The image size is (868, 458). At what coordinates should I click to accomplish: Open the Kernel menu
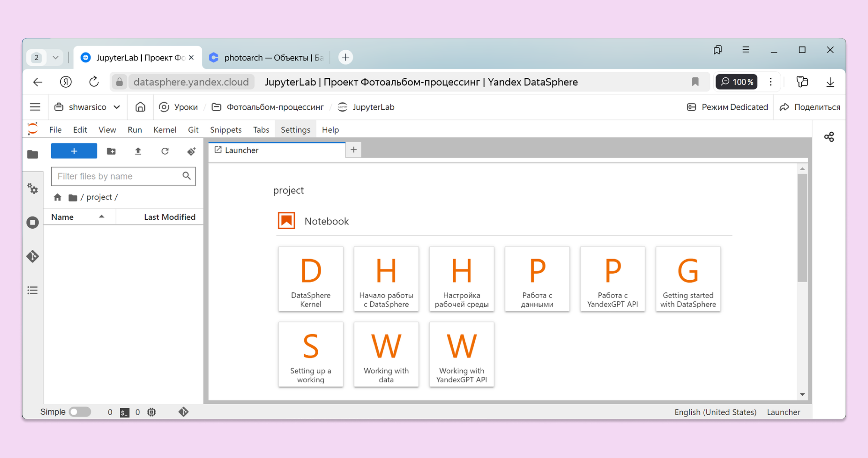tap(165, 130)
